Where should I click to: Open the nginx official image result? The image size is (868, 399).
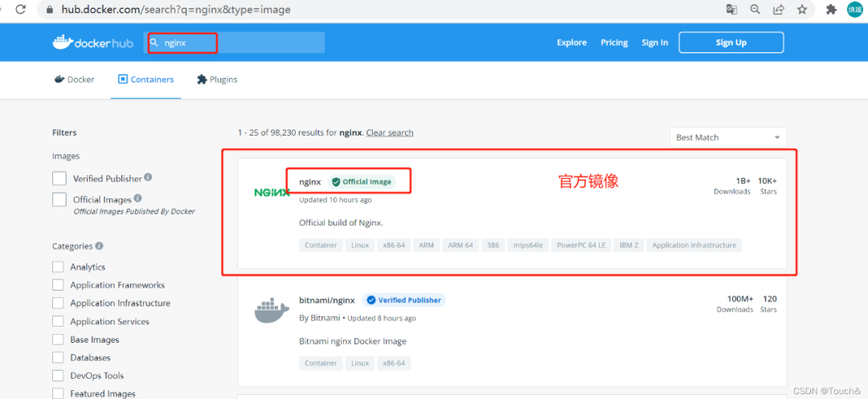pyautogui.click(x=310, y=181)
